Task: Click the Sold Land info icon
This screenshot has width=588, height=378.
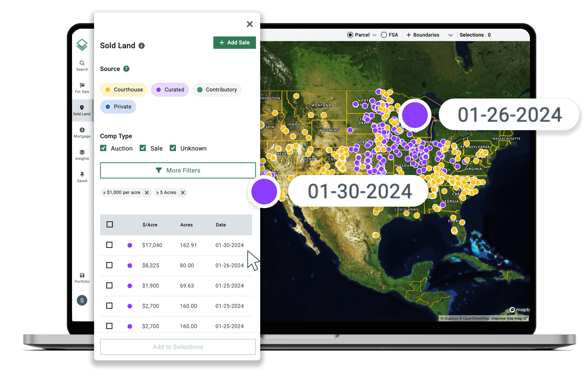Action: point(142,46)
